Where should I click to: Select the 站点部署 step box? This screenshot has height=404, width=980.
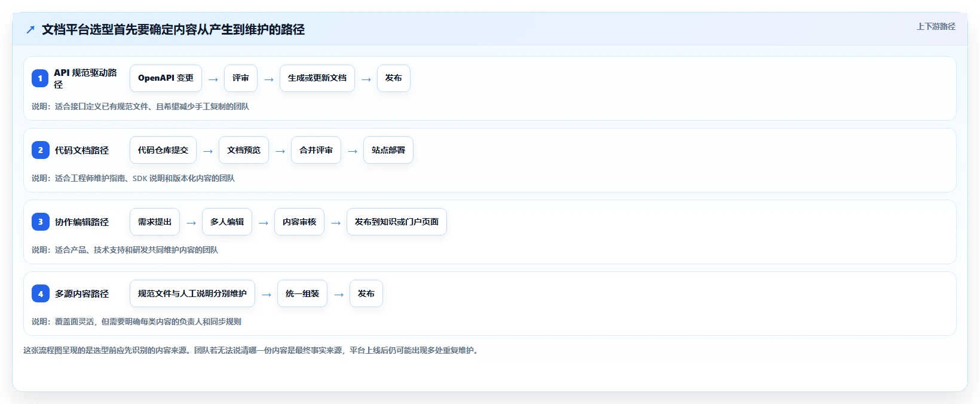[388, 150]
